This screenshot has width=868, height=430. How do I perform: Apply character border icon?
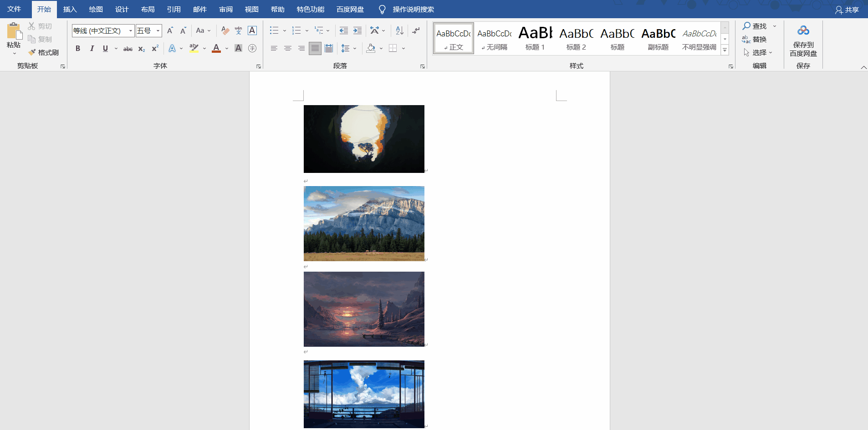click(252, 30)
